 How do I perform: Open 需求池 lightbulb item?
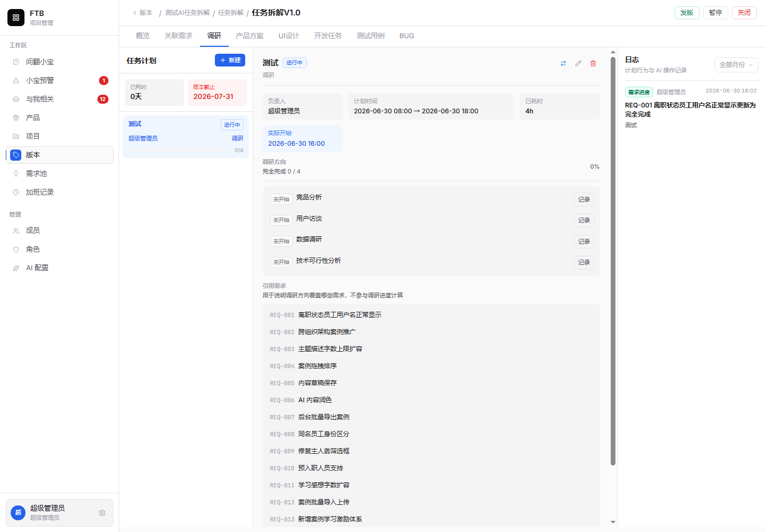tap(60, 173)
